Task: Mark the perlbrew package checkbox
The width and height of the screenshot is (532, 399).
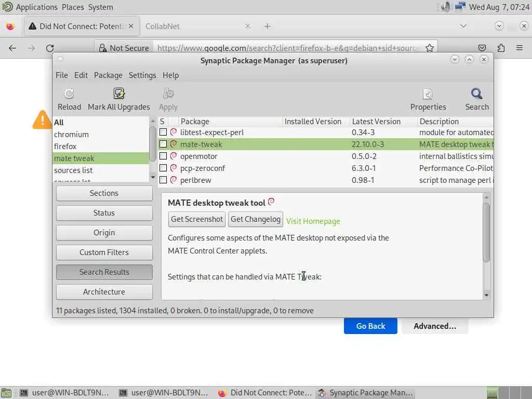Action: (x=163, y=179)
